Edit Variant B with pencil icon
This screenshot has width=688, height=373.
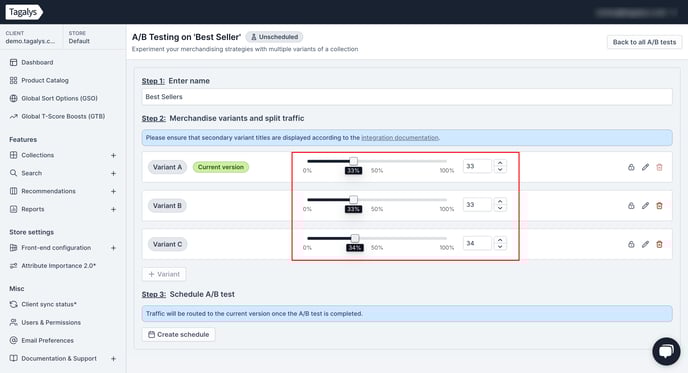[645, 205]
